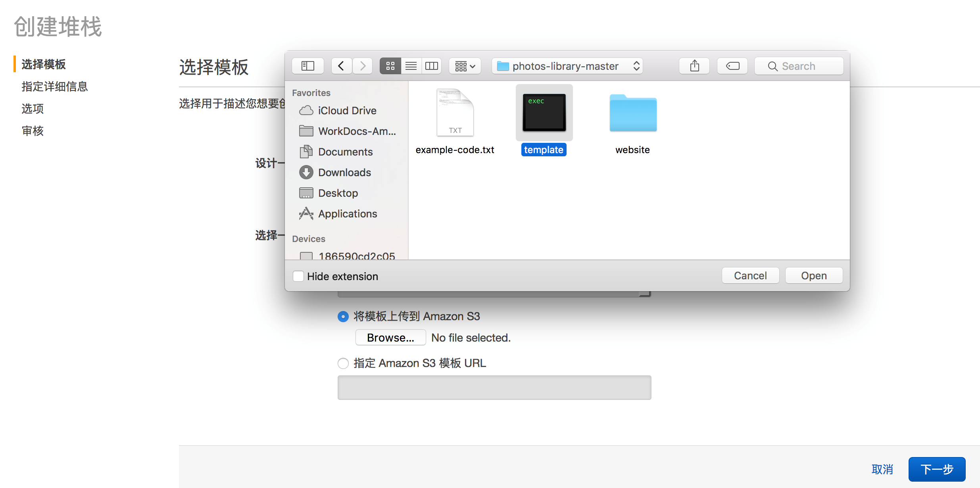Viewport: 980px width, 488px height.
Task: Click the Edit Tags icon
Action: tap(732, 66)
